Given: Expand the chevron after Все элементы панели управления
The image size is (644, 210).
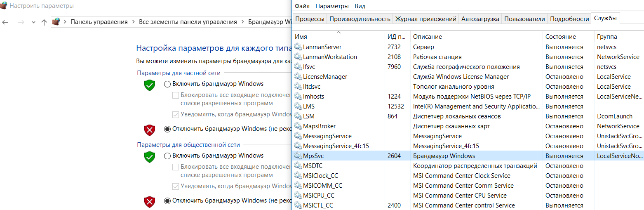Looking at the screenshot, I should pyautogui.click(x=242, y=22).
